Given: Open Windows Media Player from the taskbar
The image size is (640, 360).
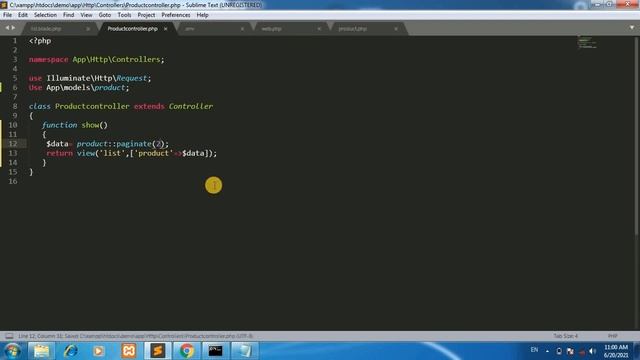Looking at the screenshot, I should coord(99,351).
